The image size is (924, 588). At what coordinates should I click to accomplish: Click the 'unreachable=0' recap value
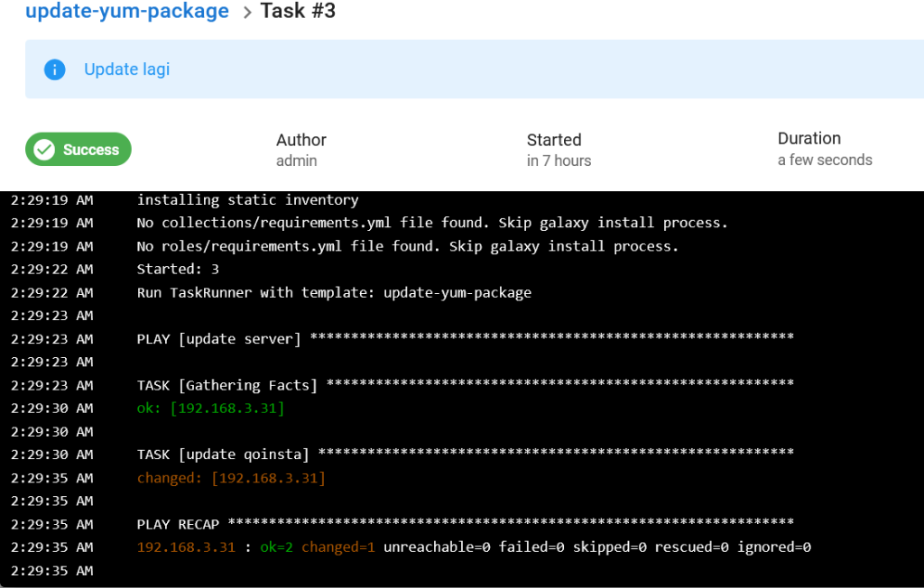[437, 547]
